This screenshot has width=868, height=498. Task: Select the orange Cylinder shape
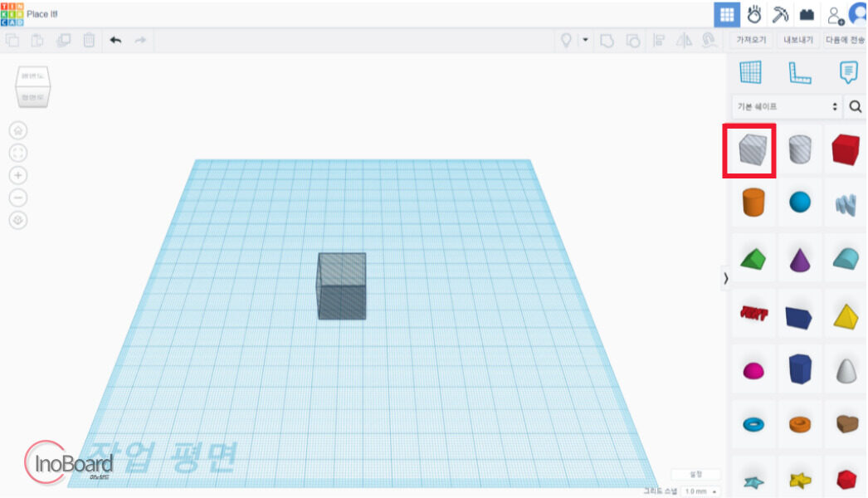click(x=753, y=203)
